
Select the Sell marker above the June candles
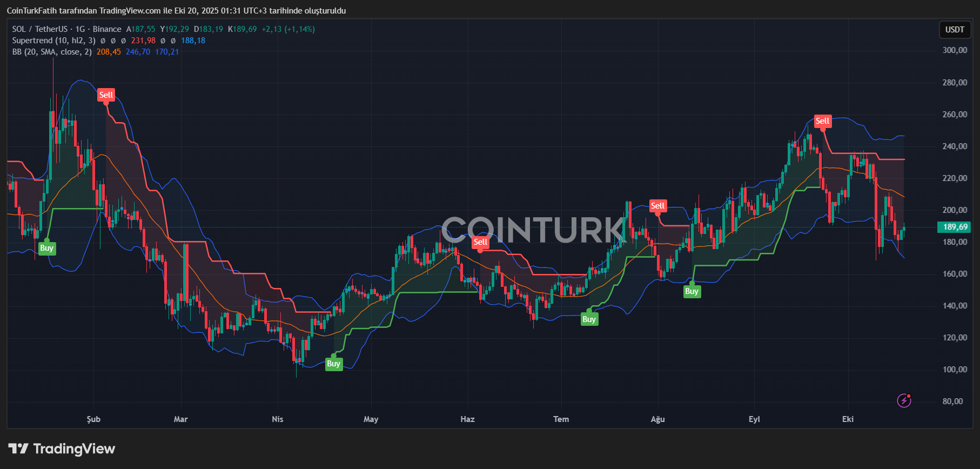[x=480, y=242]
